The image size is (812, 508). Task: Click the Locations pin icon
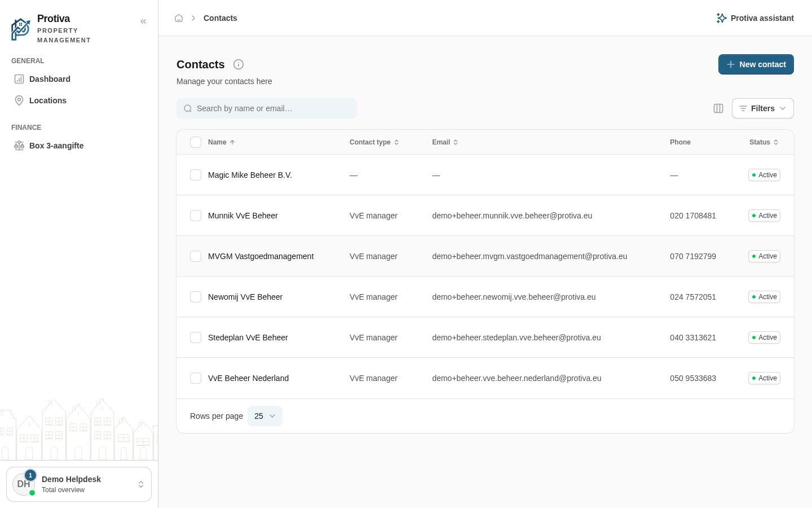[x=19, y=100]
